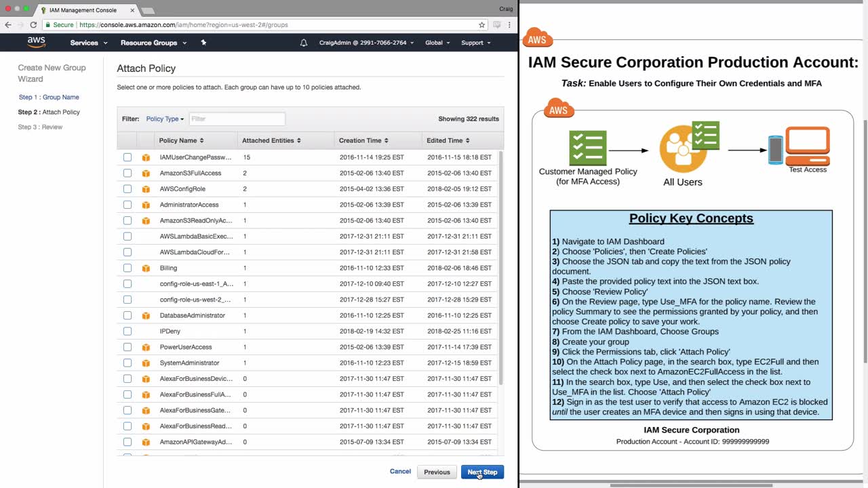Click the pin shortcut icon in AWS navbar
868x488 pixels.
pyautogui.click(x=203, y=43)
